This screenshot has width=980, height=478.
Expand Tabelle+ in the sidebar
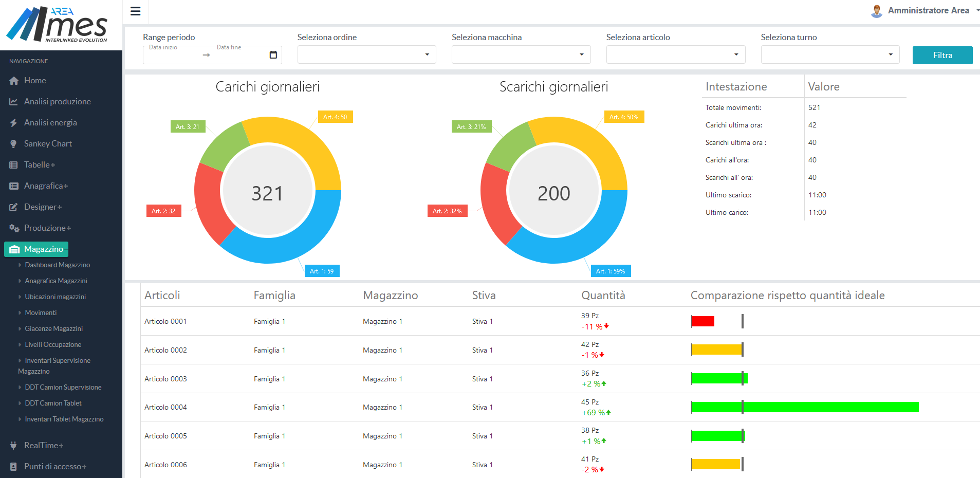tap(40, 165)
